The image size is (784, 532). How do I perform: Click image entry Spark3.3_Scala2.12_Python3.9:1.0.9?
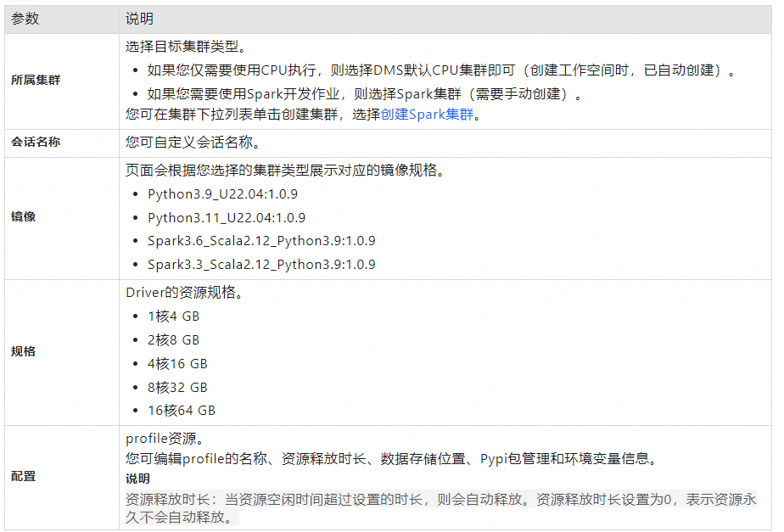pyautogui.click(x=261, y=265)
